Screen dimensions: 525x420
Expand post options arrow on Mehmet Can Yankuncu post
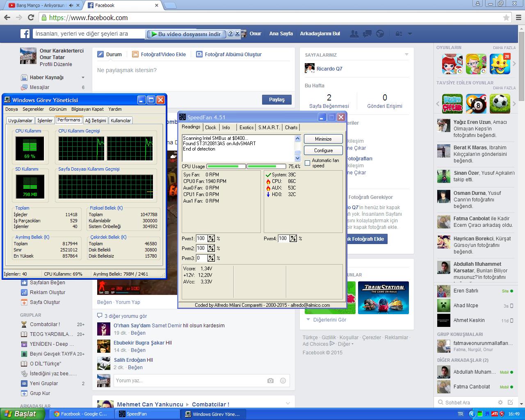[x=288, y=403]
